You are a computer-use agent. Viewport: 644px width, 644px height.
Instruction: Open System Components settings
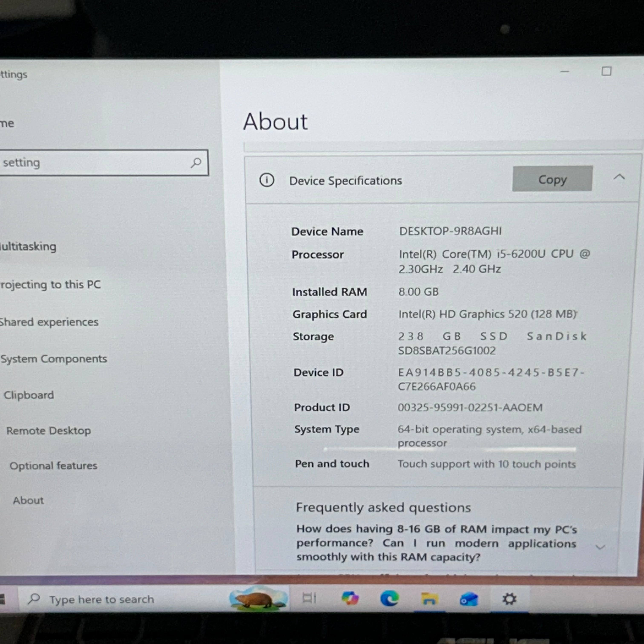tap(54, 359)
